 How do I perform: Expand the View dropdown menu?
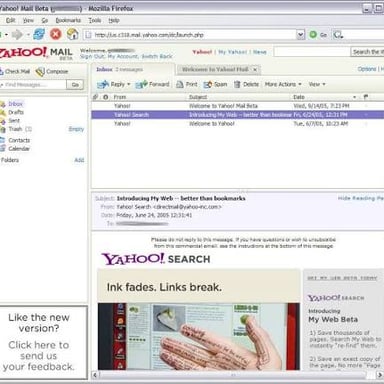pos(317,84)
